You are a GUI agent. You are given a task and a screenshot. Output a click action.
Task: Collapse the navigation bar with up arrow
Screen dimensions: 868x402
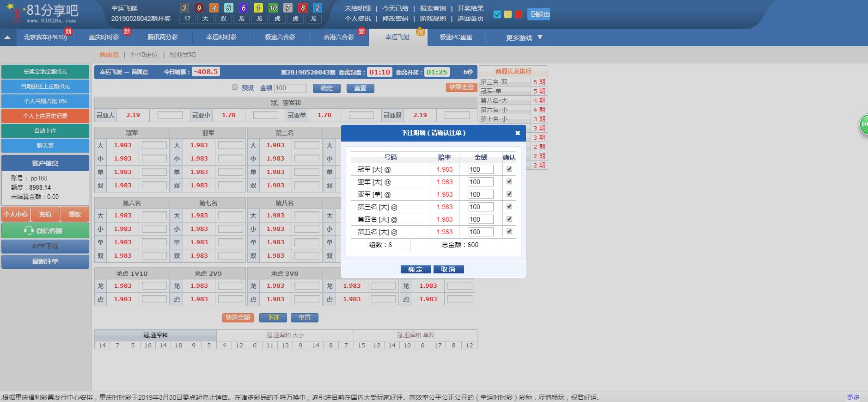(7, 37)
